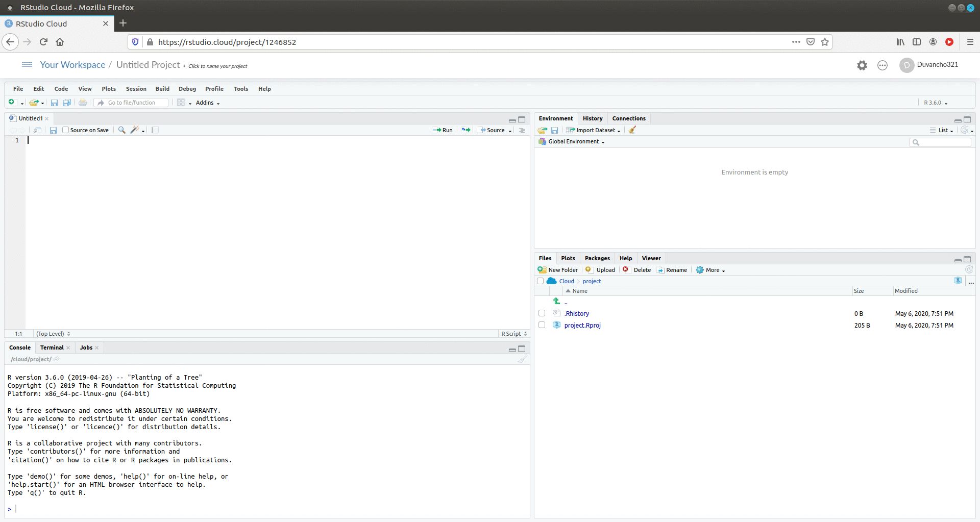
Task: Switch to the Connections tab
Action: (629, 118)
